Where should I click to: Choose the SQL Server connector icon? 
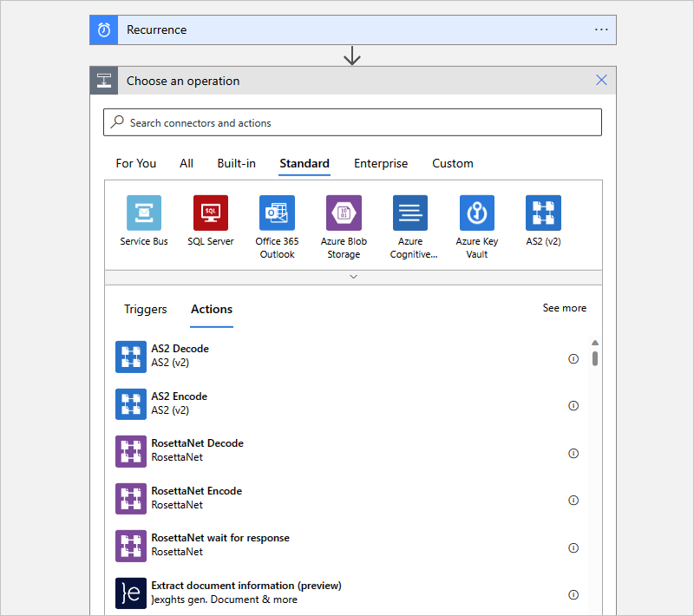click(x=211, y=213)
